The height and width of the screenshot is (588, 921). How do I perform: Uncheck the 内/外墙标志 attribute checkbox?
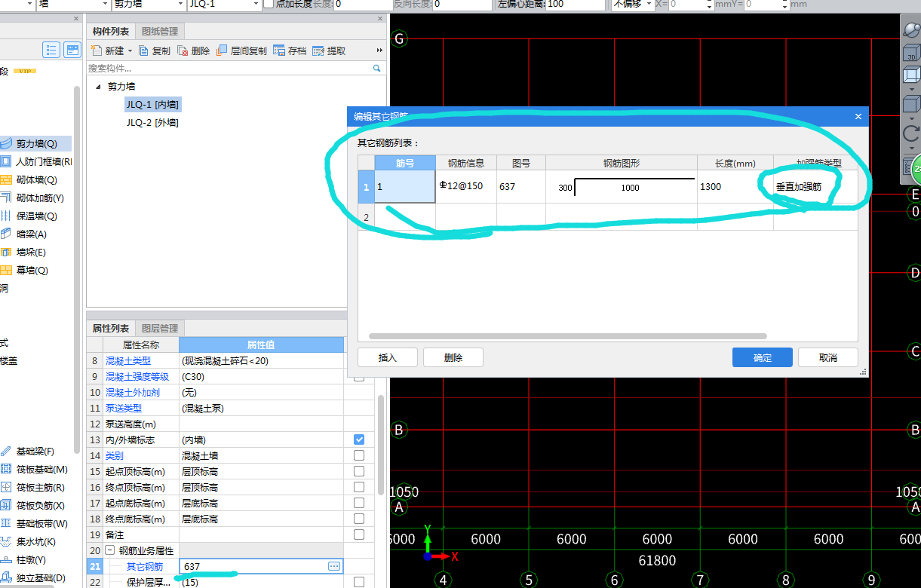click(359, 439)
